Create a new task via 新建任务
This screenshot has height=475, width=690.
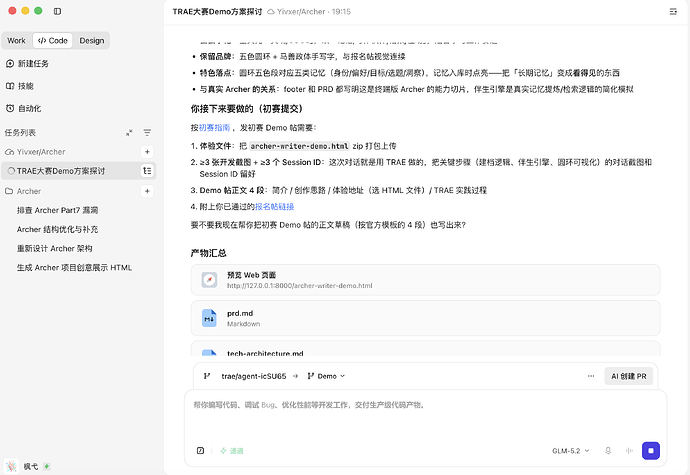(27, 63)
